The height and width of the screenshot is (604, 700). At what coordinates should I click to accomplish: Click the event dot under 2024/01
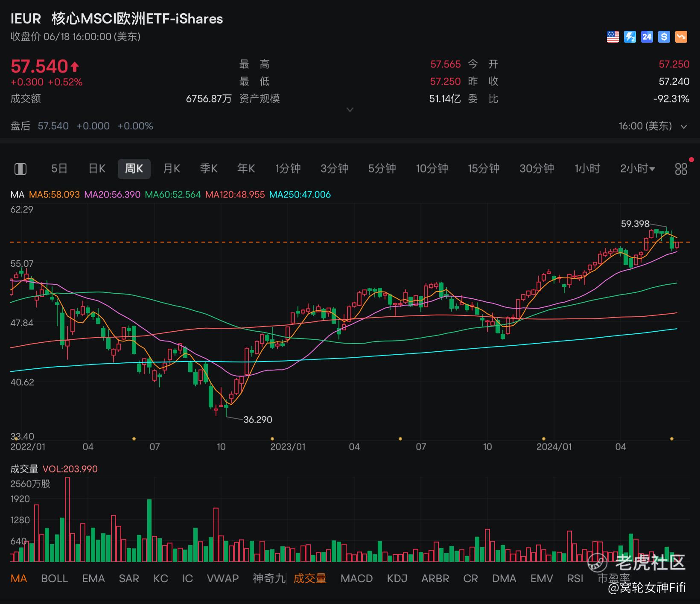coord(543,438)
